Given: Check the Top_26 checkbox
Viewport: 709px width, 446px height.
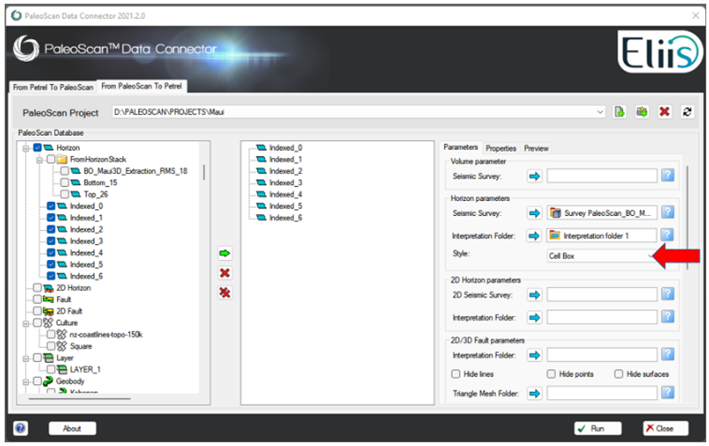Looking at the screenshot, I should tap(64, 194).
